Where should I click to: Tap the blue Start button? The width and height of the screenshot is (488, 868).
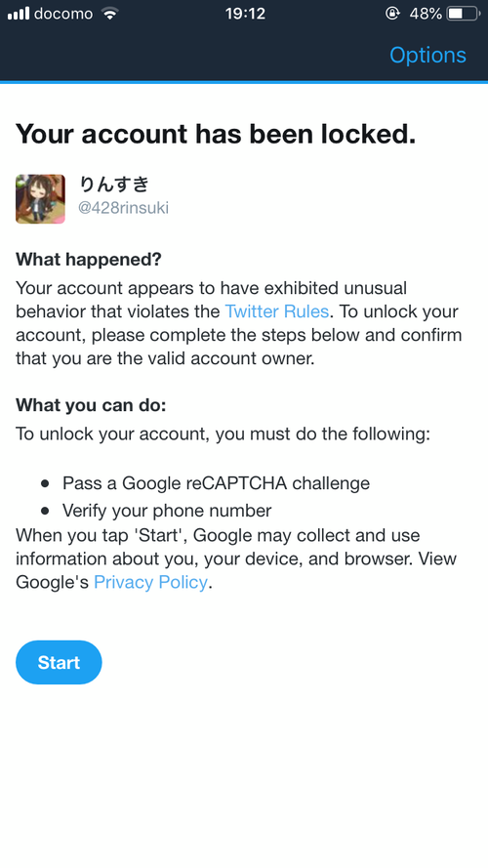[59, 663]
